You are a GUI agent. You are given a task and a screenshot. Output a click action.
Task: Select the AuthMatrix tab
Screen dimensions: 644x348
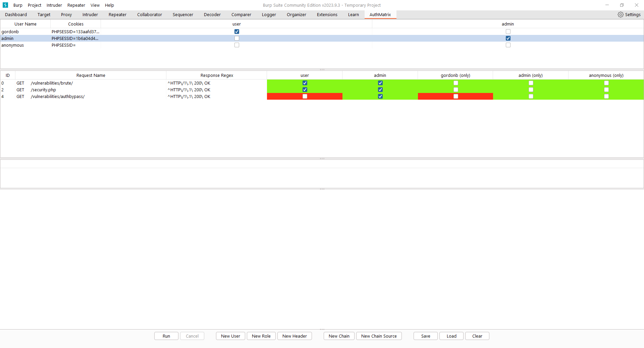click(380, 14)
